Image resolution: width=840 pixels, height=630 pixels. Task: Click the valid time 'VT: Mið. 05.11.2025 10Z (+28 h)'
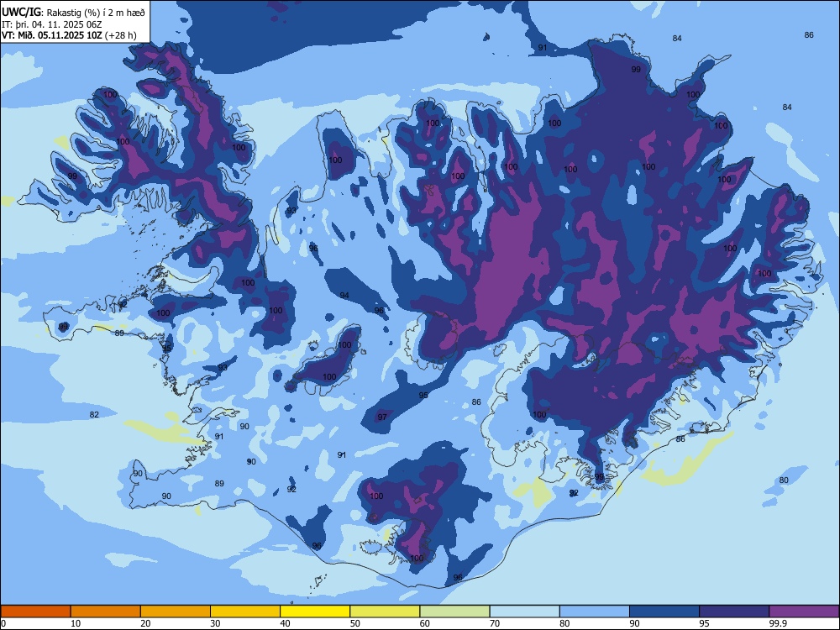click(69, 35)
